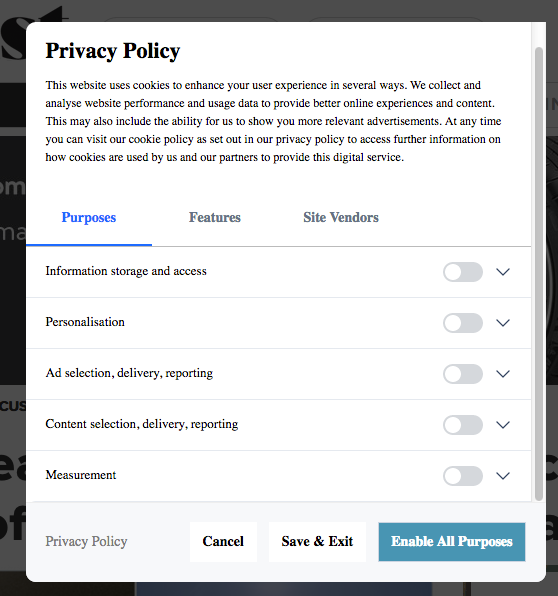Image resolution: width=558 pixels, height=596 pixels.
Task: Expand Content selection, delivery, reporting chevron
Action: tap(503, 425)
